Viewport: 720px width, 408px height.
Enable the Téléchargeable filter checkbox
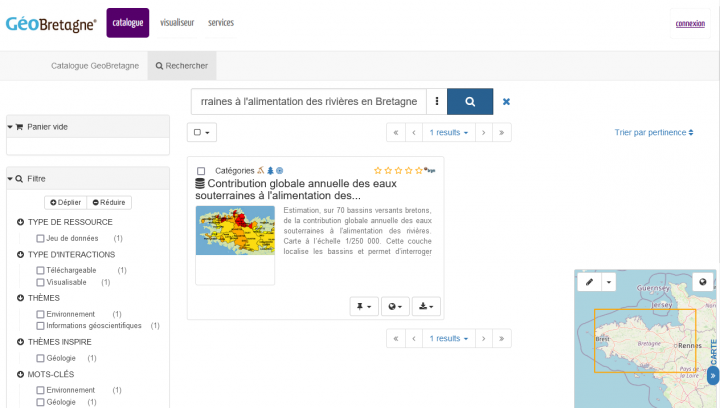point(40,270)
